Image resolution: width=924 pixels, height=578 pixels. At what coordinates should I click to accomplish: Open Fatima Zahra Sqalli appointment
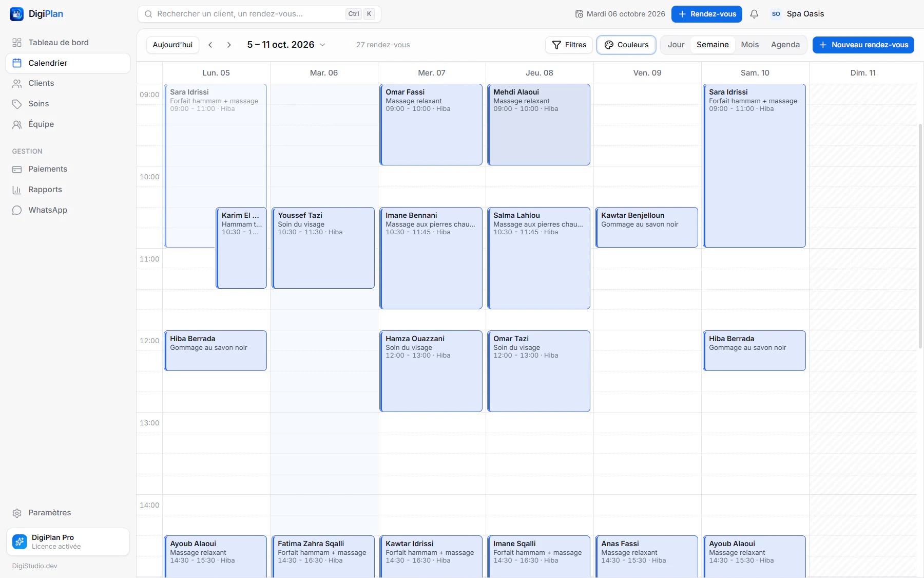click(323, 556)
